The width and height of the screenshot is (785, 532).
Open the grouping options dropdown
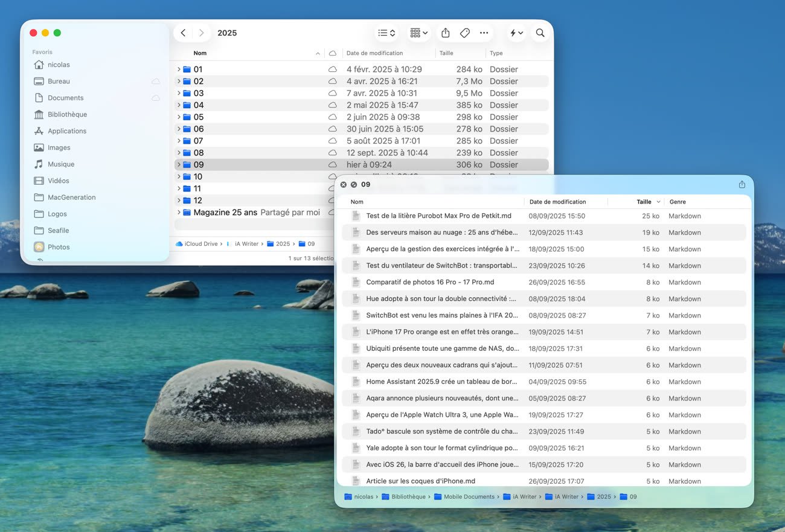click(x=418, y=33)
